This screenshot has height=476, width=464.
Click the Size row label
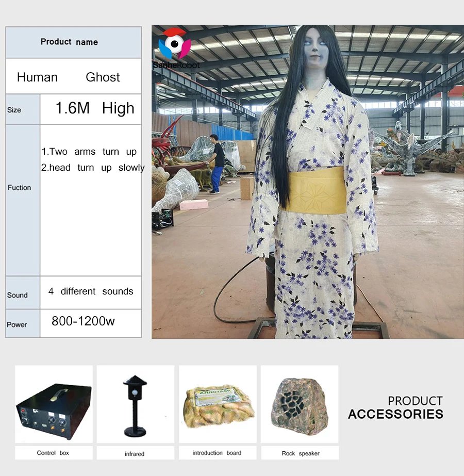15,110
